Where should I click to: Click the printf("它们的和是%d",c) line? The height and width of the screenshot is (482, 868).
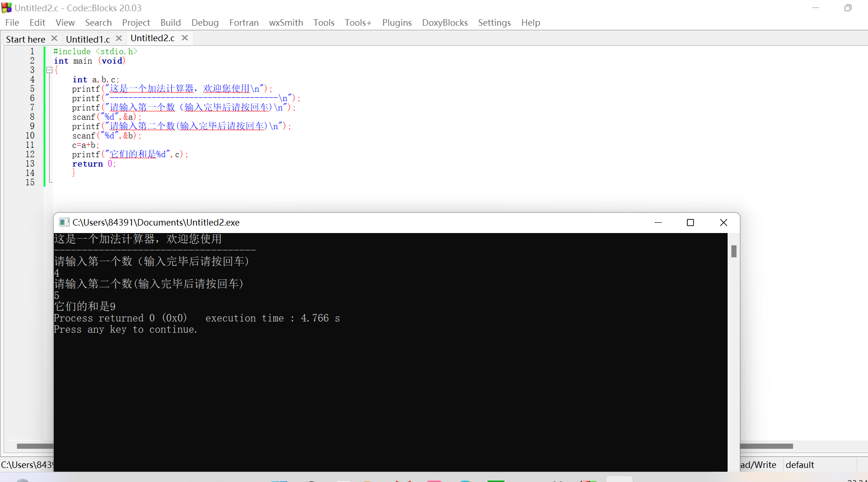coord(130,154)
